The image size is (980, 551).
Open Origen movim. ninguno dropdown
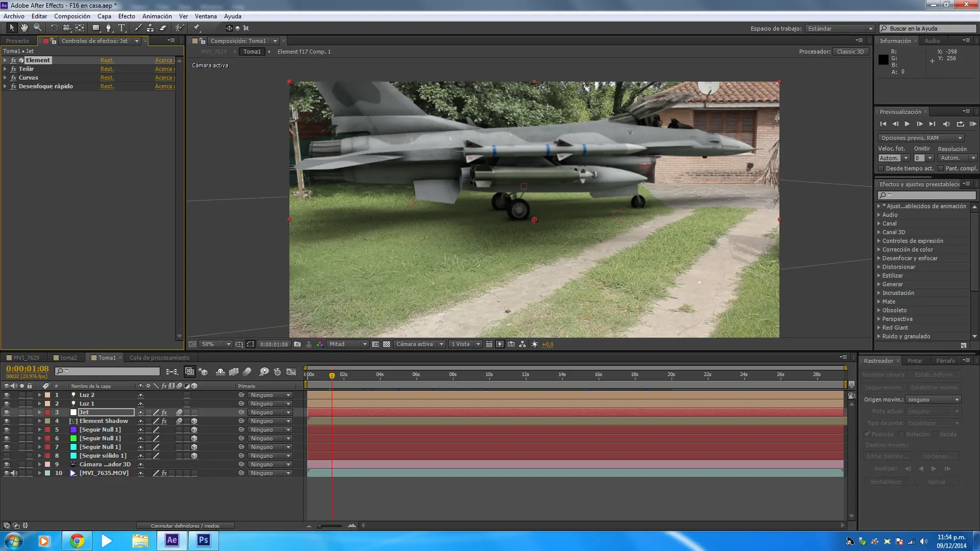[x=934, y=400]
